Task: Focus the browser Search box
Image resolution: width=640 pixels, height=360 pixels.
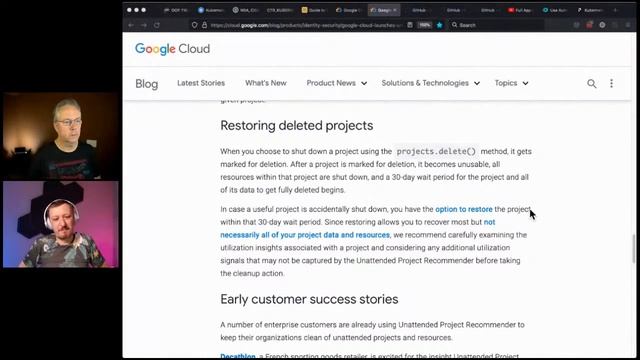Action: 496,25
